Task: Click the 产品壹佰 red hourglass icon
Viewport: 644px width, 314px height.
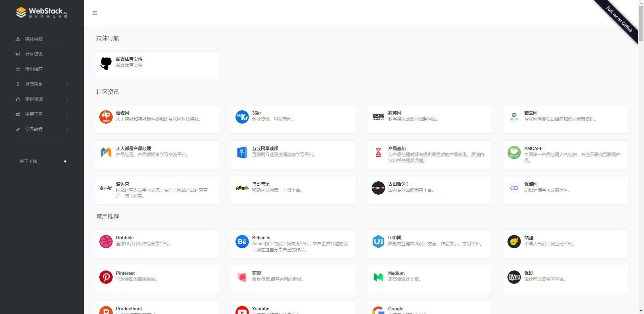Action: pyautogui.click(x=378, y=152)
